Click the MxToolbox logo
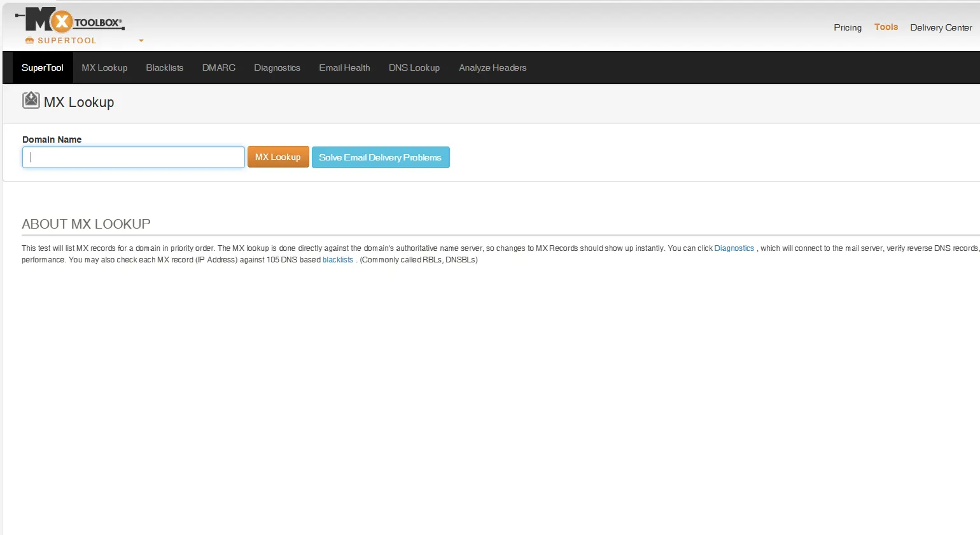The height and width of the screenshot is (535, 980). tap(70, 21)
